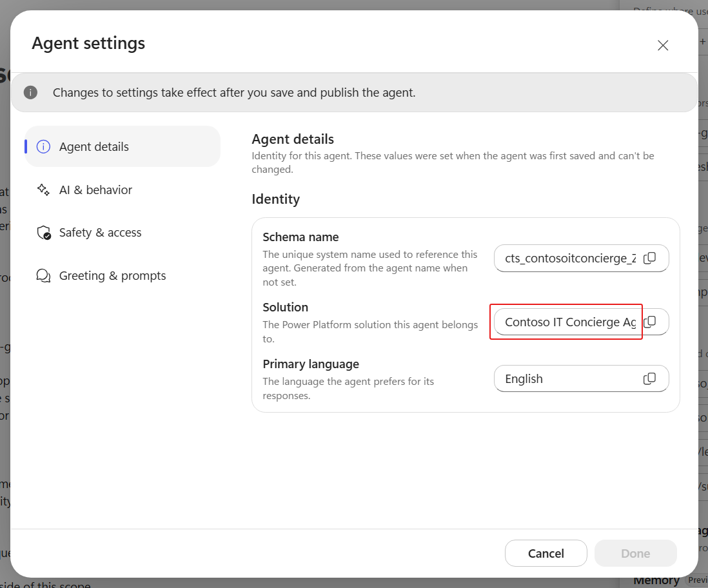Click 'The Power Platform solution' description text
Image resolution: width=708 pixels, height=588 pixels.
(x=370, y=331)
